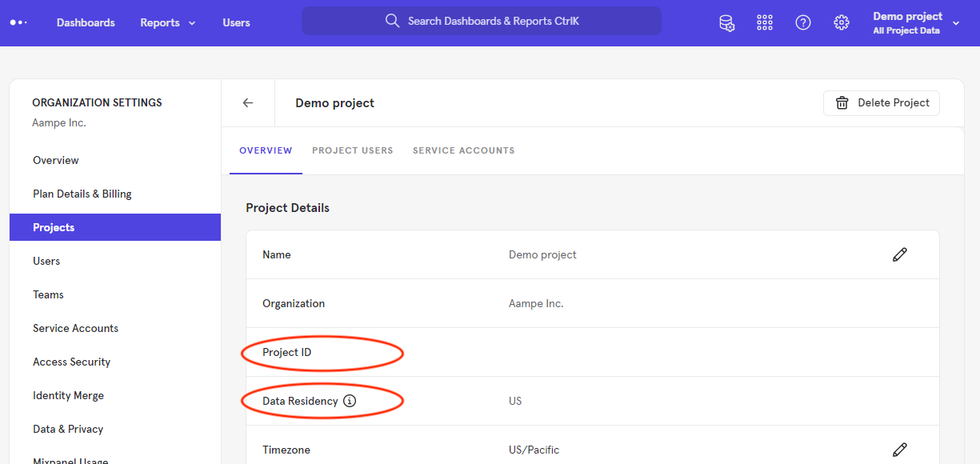Open the Demo project selector chevron
The height and width of the screenshot is (464, 980).
[956, 22]
